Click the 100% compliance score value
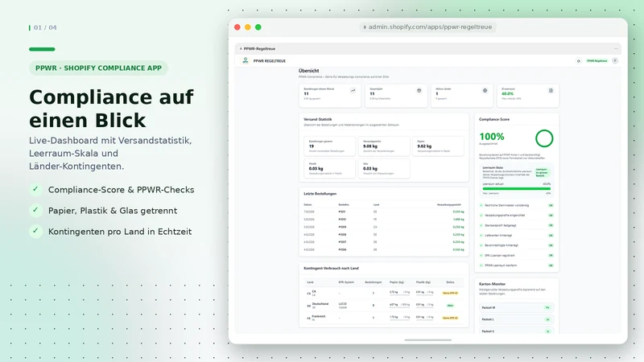Screen dimensions: 644x362 click(492, 137)
